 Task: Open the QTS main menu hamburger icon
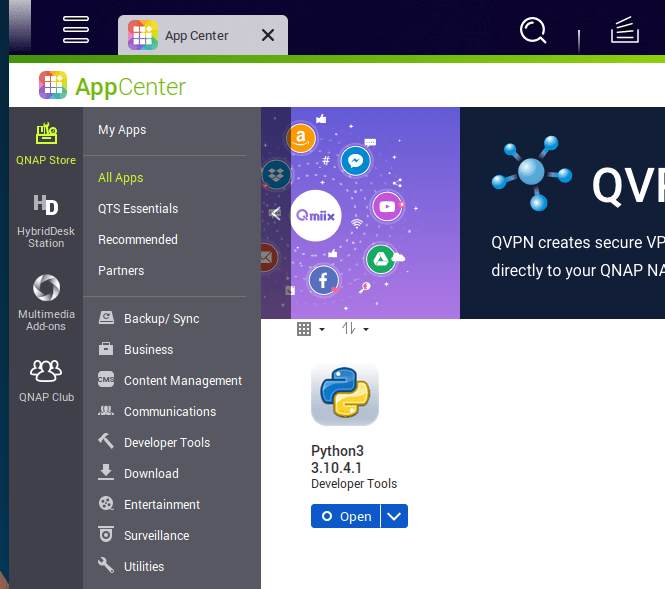click(76, 30)
